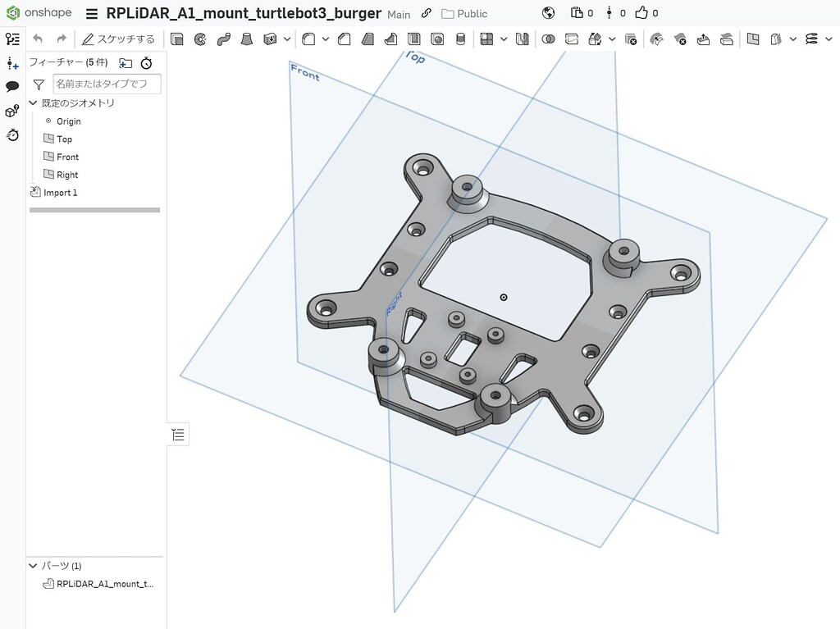840x629 pixels.
Task: Like the document with thumbs-up icon
Action: tap(641, 13)
